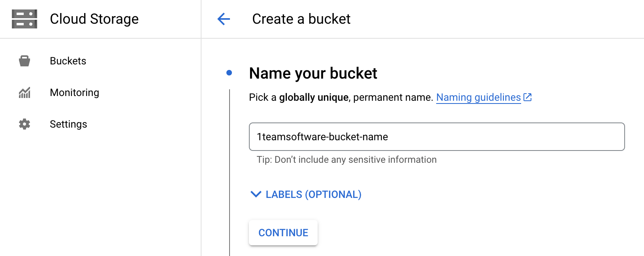Click the Monitoring chart icon
Viewport: 644px width, 256px height.
(x=24, y=92)
